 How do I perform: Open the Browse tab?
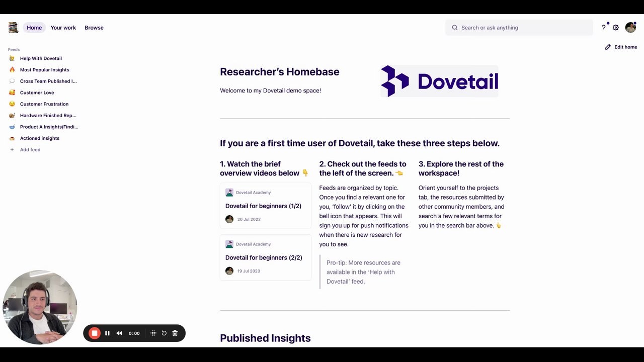point(94,28)
